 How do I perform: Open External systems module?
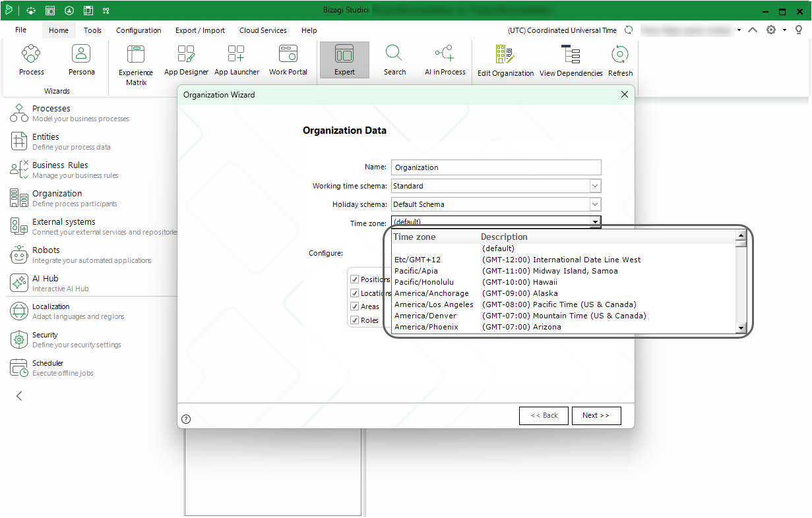pos(92,226)
